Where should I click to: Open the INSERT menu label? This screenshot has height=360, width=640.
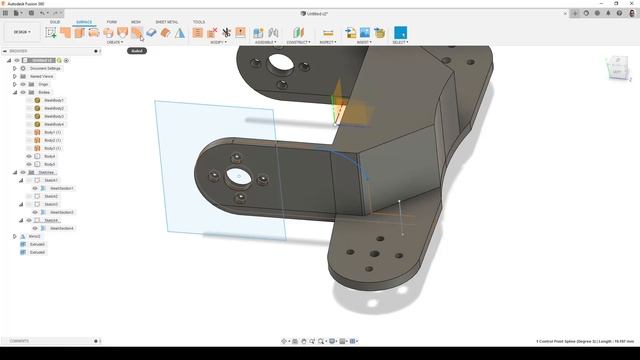click(x=364, y=42)
